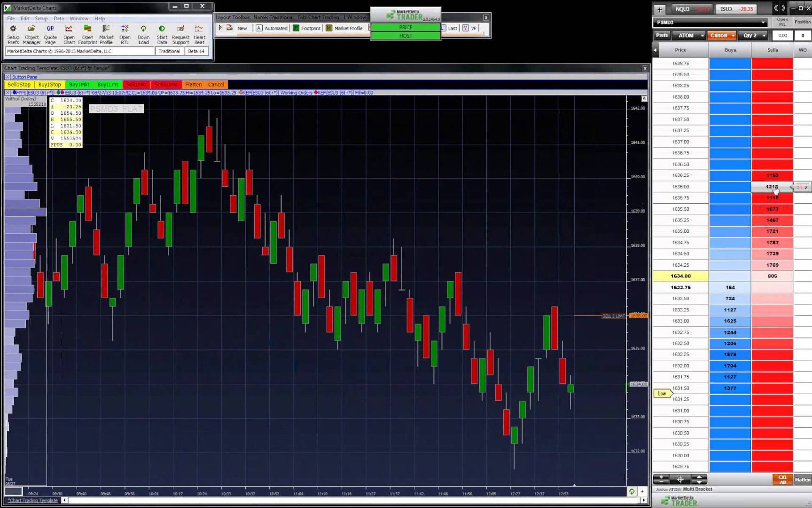The width and height of the screenshot is (812, 508).
Task: Click the up-down scroll arrows in Trader
Action: tap(699, 479)
